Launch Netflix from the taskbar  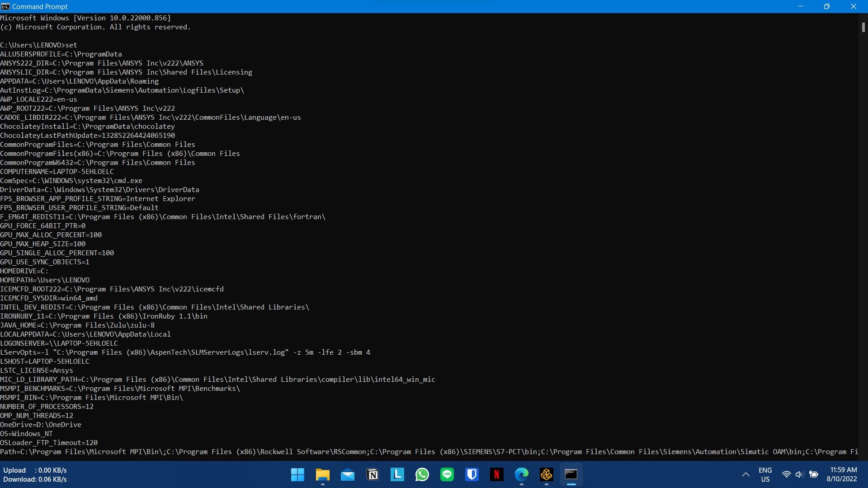496,474
